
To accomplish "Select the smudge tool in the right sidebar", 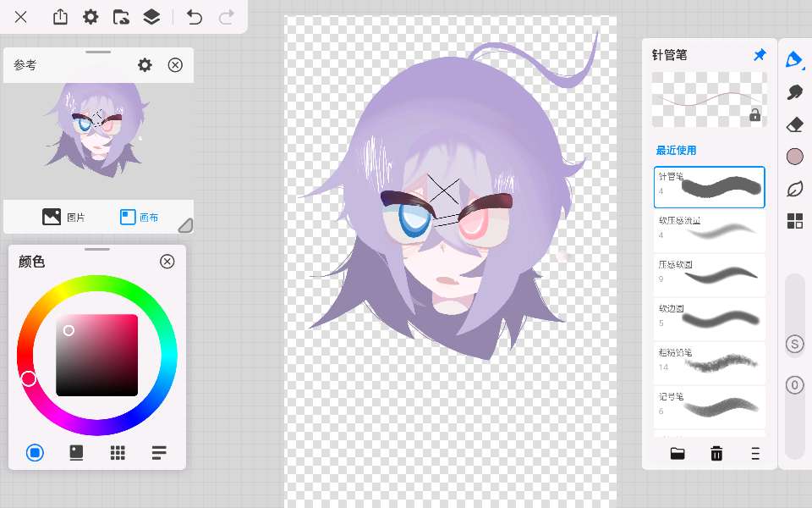I will (794, 92).
